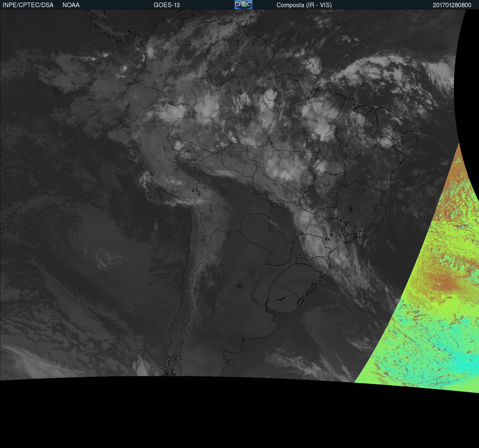Screen dimensions: 479x448
Task: Click the NOAA label in the header
Action: tap(71, 5)
